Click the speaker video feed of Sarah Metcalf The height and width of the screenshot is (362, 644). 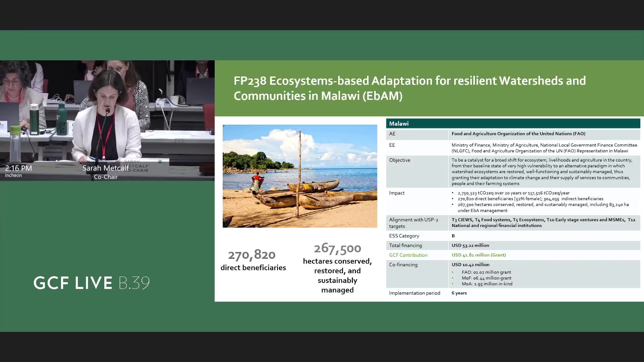pos(107,121)
